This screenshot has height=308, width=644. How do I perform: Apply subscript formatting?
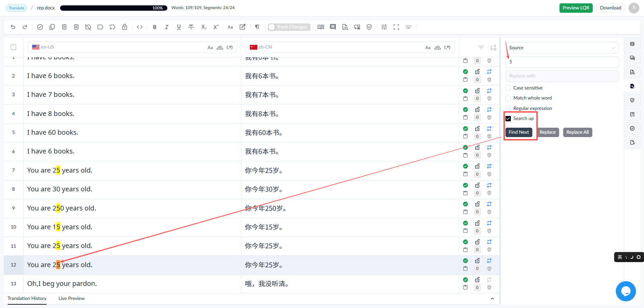pos(204,27)
